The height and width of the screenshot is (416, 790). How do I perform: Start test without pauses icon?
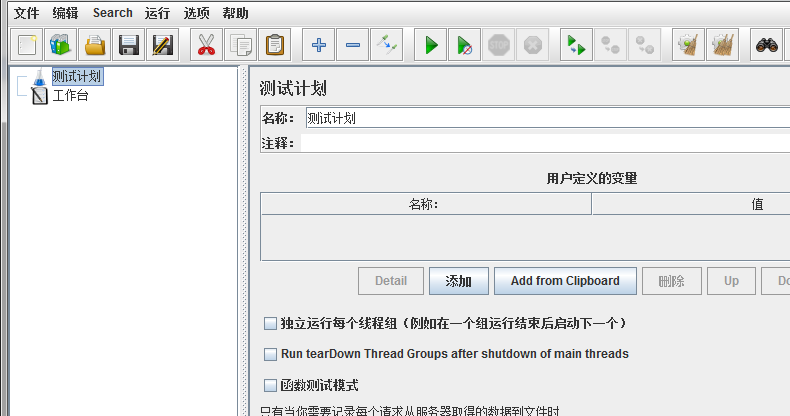click(x=464, y=45)
